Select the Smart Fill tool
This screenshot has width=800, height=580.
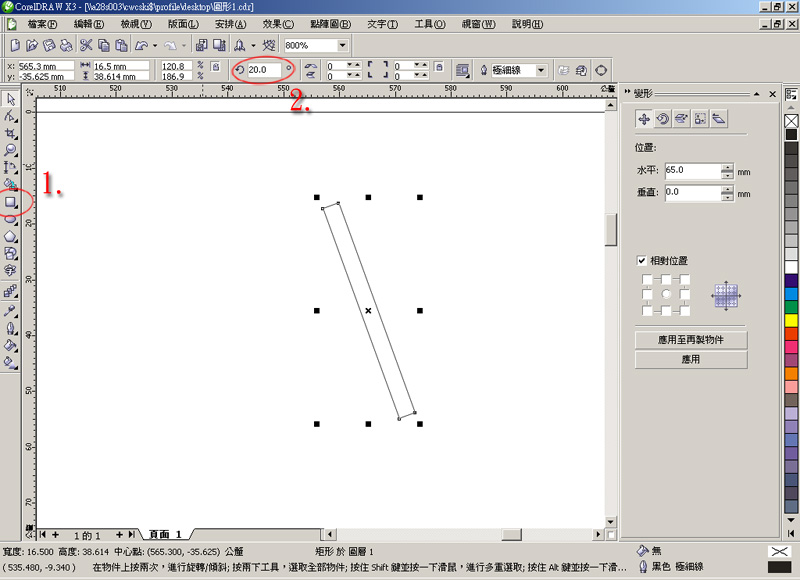point(11,184)
